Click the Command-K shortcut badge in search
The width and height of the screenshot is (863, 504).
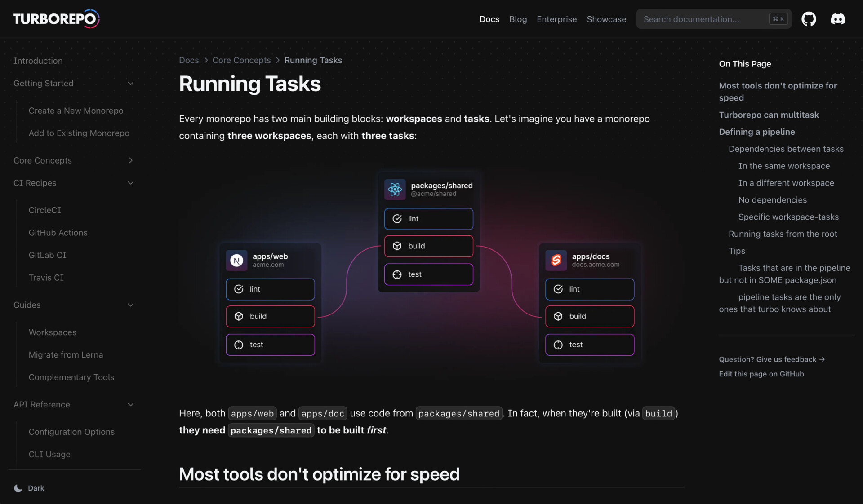(x=778, y=19)
